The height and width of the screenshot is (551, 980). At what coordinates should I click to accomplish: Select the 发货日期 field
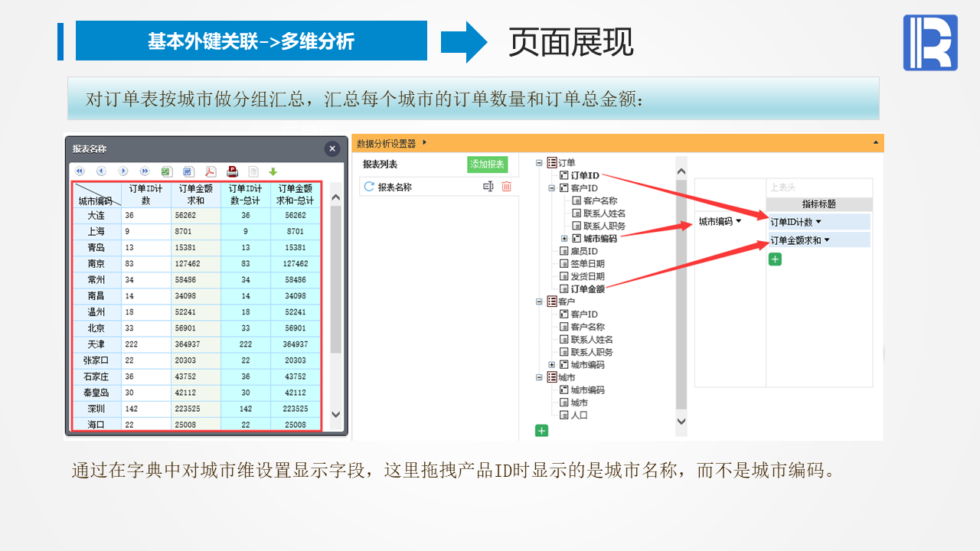(x=588, y=276)
